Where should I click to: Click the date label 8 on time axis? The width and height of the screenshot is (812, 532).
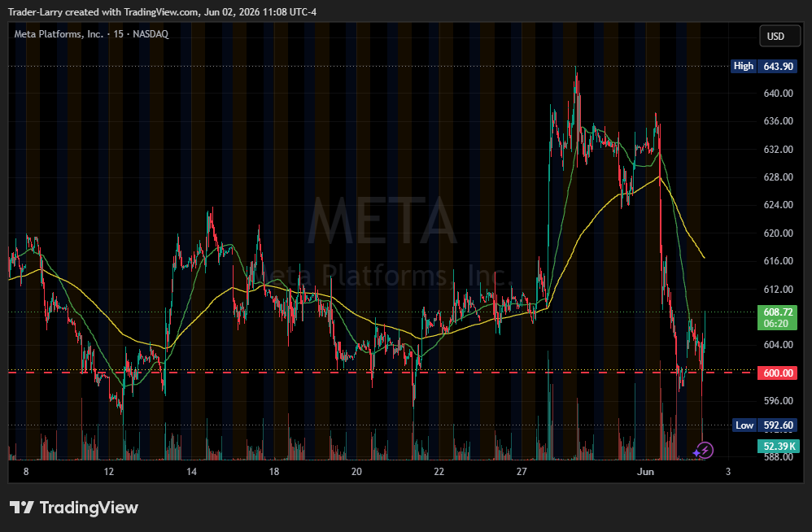point(26,472)
